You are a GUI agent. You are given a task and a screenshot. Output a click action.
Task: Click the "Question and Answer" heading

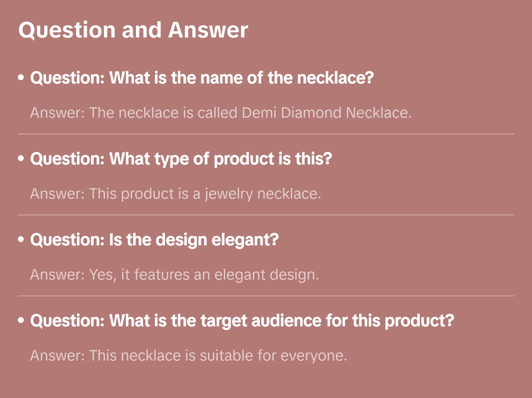click(133, 30)
